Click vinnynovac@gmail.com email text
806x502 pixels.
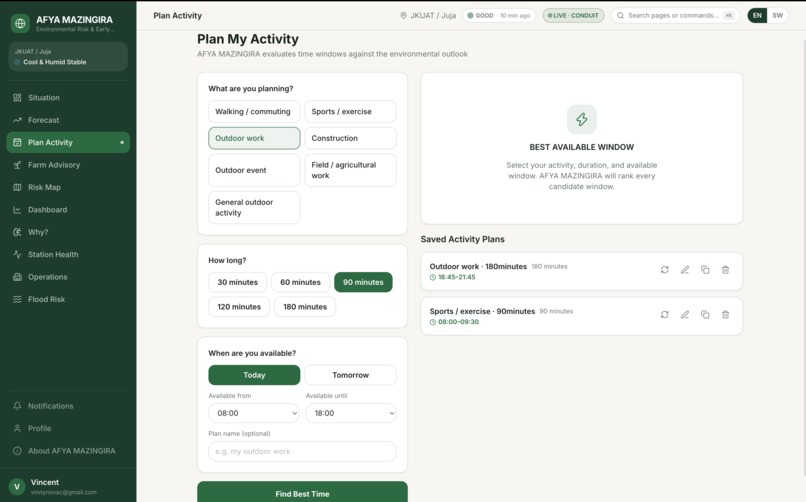[x=64, y=492]
